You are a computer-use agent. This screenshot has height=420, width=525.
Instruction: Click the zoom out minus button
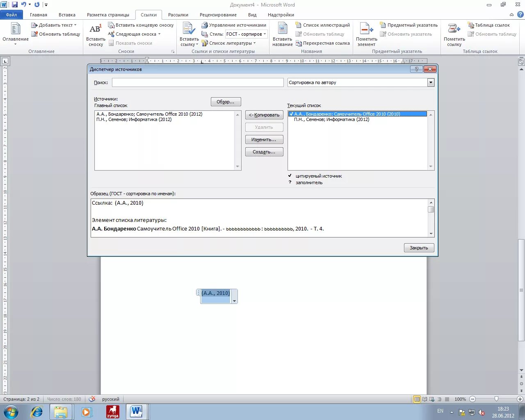tap(472, 399)
